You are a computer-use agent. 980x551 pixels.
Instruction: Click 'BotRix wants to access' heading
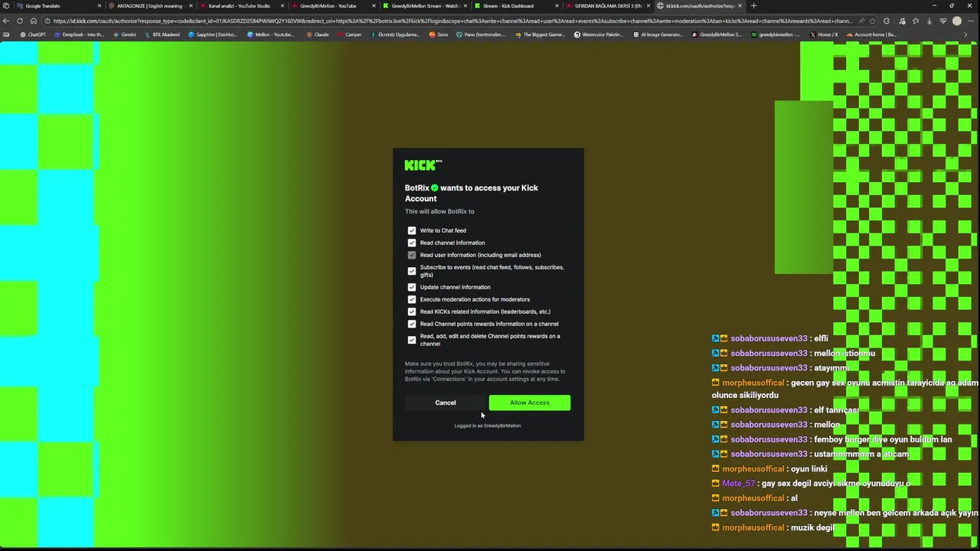coord(472,193)
